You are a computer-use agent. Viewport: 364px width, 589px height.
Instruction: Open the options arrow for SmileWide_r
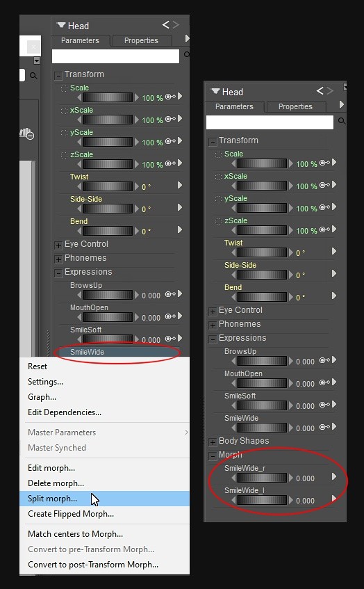(334, 476)
